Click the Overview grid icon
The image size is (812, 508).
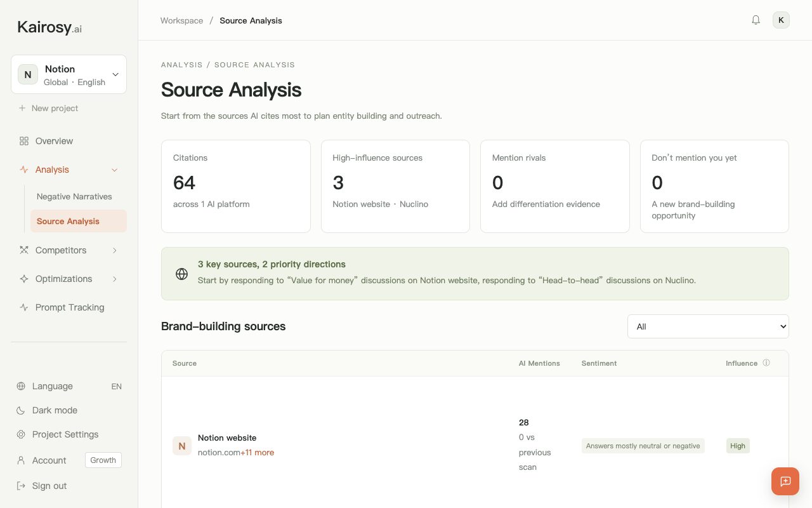[x=24, y=141]
